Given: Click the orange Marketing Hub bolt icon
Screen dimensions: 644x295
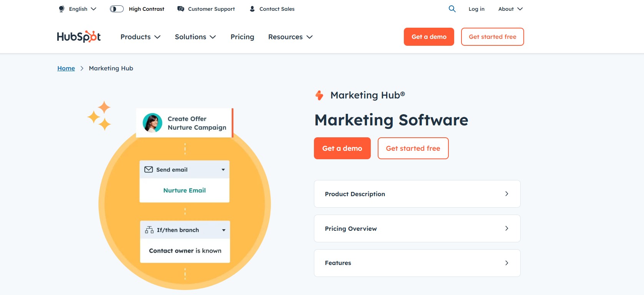Looking at the screenshot, I should click(x=319, y=95).
